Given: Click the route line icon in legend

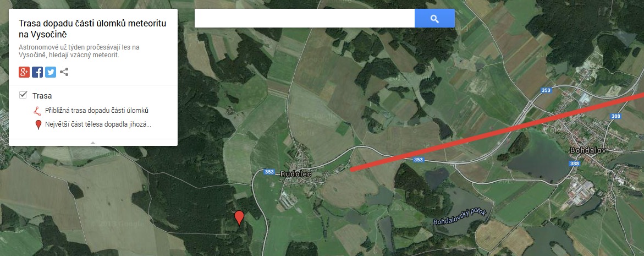Looking at the screenshot, I should click(x=37, y=111).
